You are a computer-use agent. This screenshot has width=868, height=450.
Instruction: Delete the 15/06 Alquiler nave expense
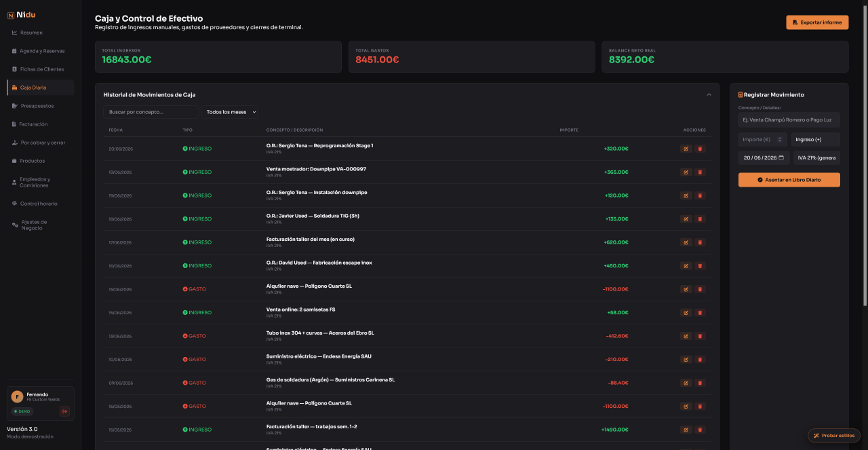coord(700,289)
